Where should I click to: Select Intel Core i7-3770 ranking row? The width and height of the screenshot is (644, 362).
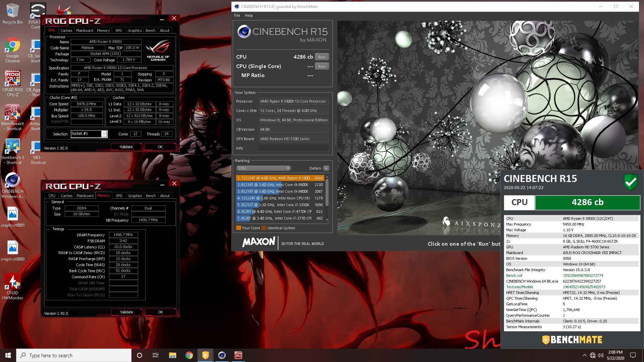pos(280,218)
